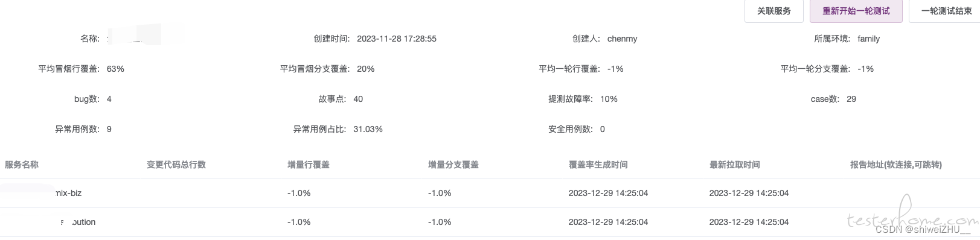Click the 报告地址 column header
980x240 pixels.
pyautogui.click(x=896, y=165)
